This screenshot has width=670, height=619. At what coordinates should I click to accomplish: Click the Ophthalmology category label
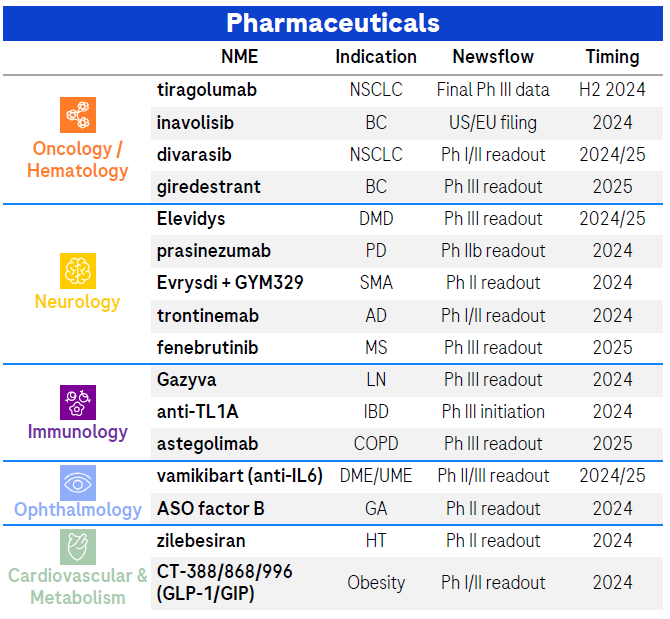[78, 510]
